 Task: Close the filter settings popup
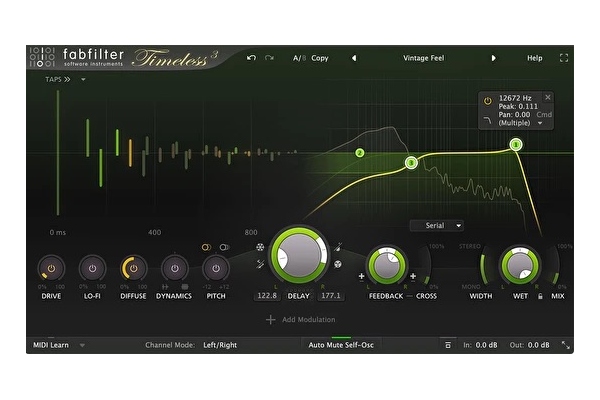(x=548, y=97)
